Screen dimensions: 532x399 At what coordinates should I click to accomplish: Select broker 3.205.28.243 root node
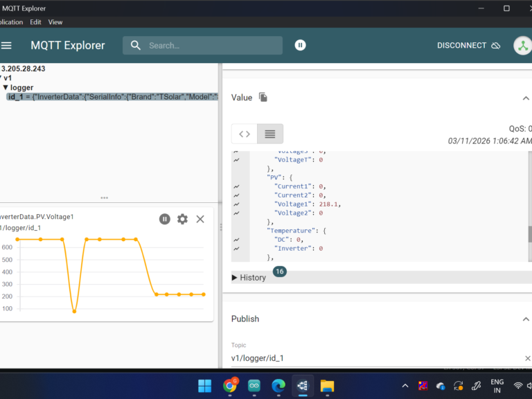[23, 69]
